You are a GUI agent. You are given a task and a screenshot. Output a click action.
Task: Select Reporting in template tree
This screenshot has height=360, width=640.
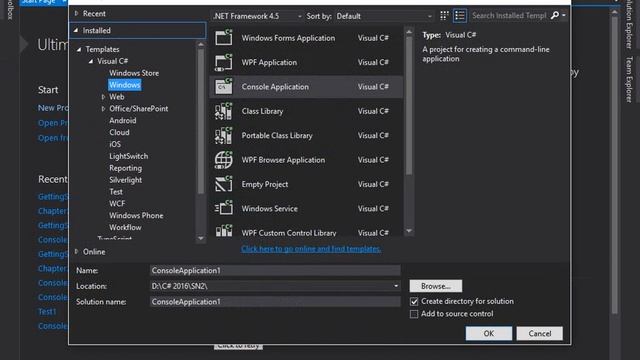(125, 168)
